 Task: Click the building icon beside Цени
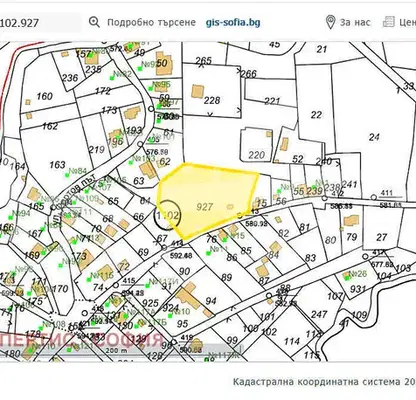click(389, 22)
